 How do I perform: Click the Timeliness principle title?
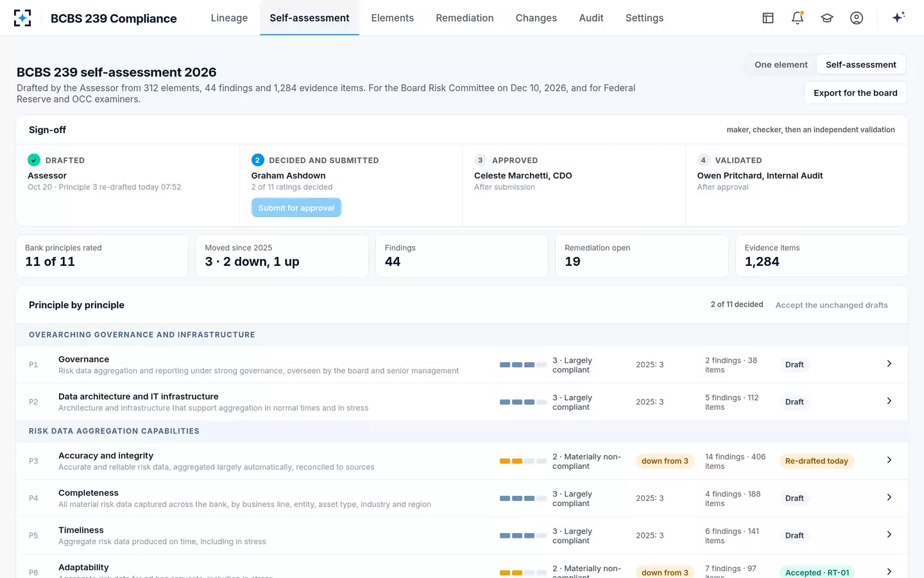tap(81, 530)
